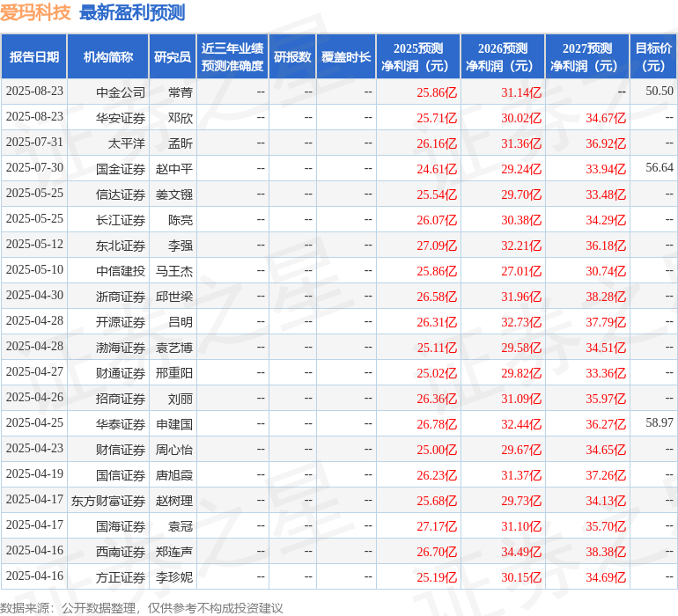678x616 pixels.
Task: Click the 2025预测净利润 column header
Action: [418, 56]
